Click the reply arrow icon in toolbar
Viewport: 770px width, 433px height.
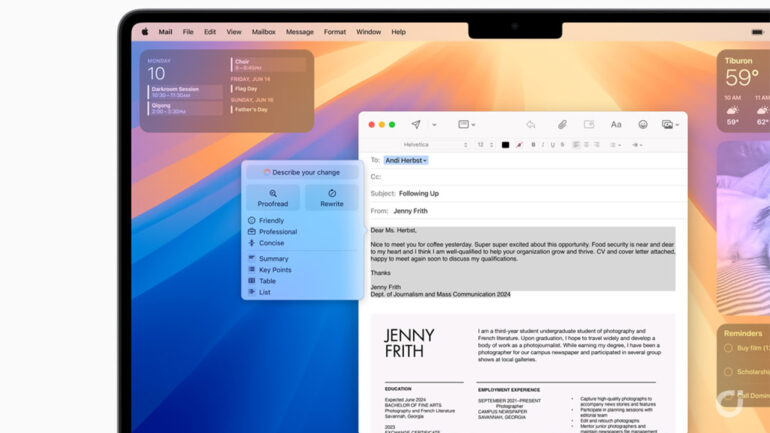point(530,125)
